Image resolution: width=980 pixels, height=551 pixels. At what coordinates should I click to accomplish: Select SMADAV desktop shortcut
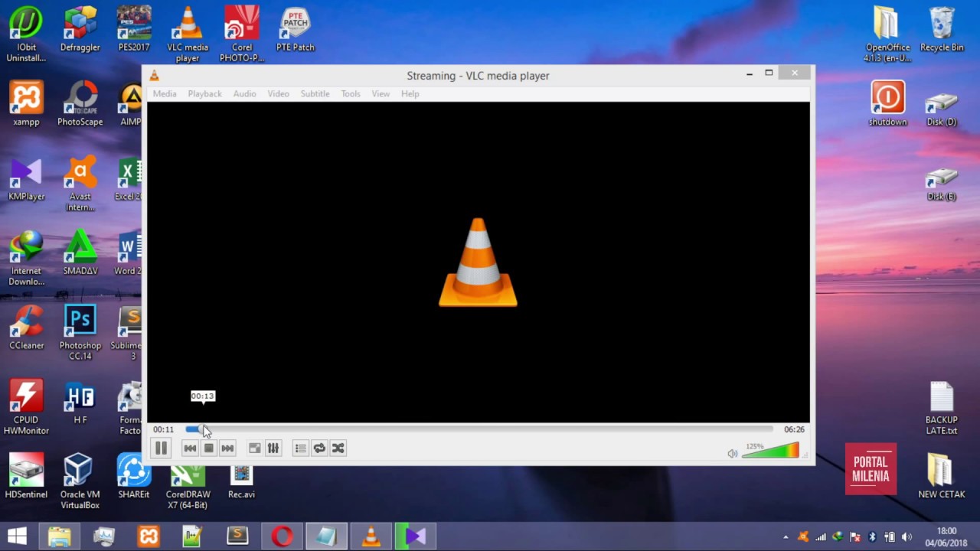tap(80, 253)
